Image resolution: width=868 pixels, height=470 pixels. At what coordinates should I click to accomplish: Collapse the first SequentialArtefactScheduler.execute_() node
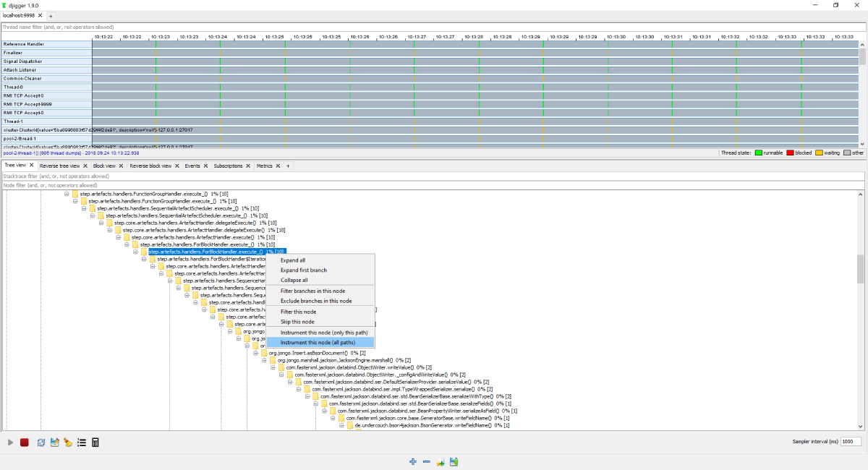tap(84, 208)
